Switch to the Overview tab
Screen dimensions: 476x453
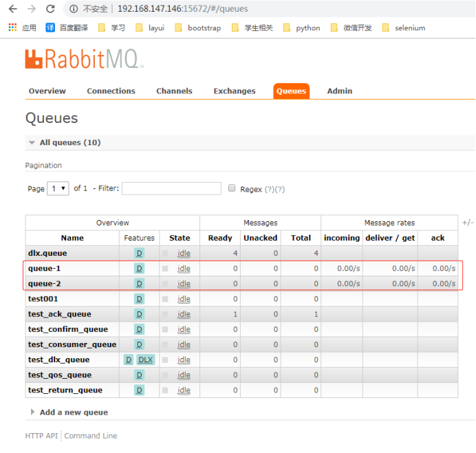coord(47,91)
